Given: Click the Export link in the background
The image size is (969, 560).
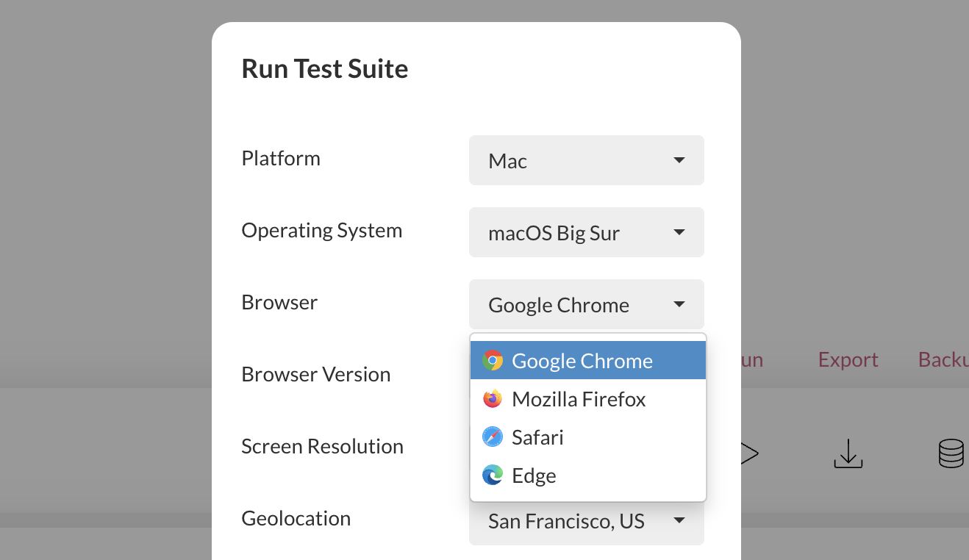Looking at the screenshot, I should 848,360.
